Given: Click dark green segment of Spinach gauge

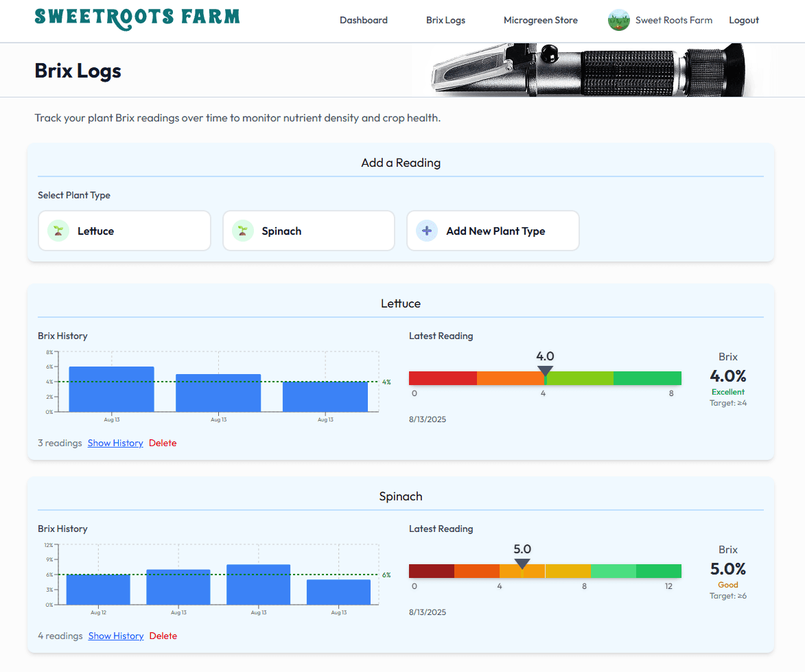Looking at the screenshot, I should pyautogui.click(x=659, y=571).
